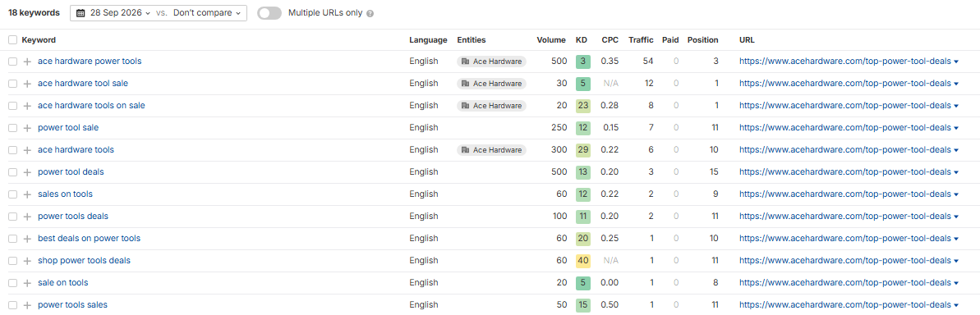Viewport: 980px width, 315px height.
Task: Tick checkbox for 'ace hardware tool sale'
Action: [13, 84]
